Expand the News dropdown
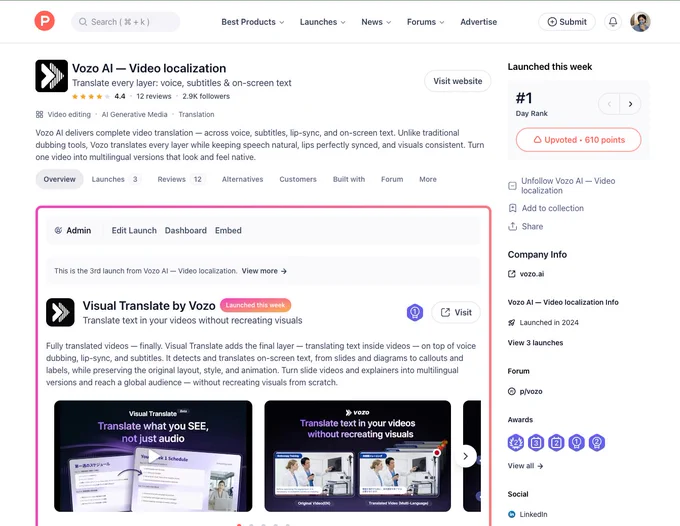 click(x=376, y=22)
